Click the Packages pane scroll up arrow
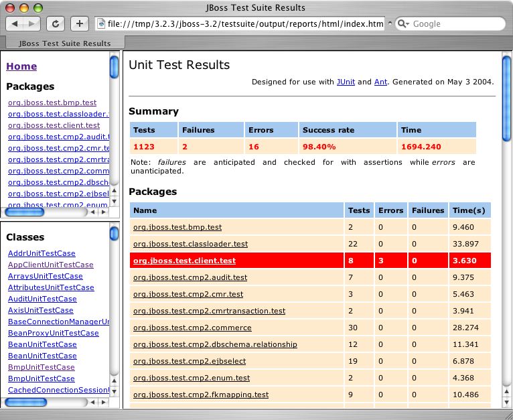The height and width of the screenshot is (420, 513). pos(114,190)
